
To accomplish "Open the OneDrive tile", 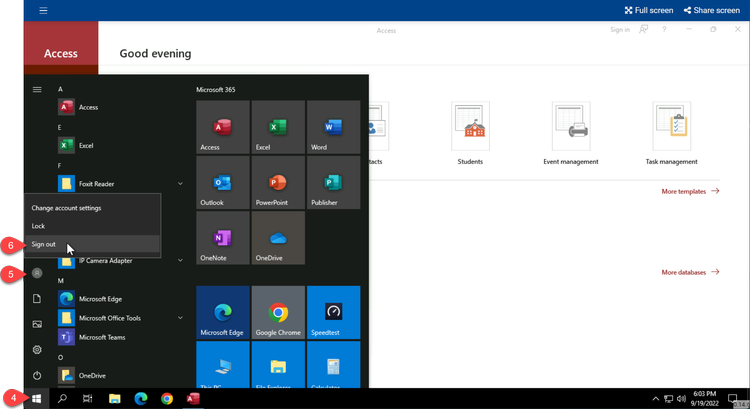I will pos(278,238).
